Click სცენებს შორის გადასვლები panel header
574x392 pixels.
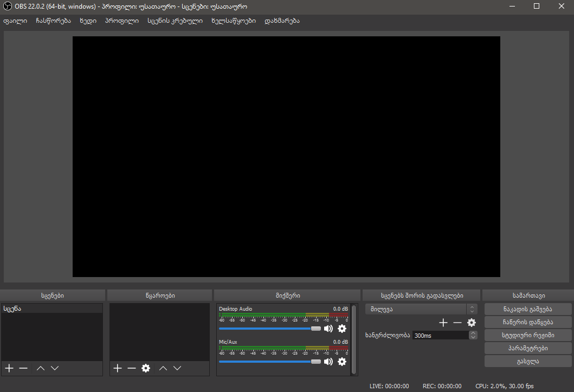point(422,295)
